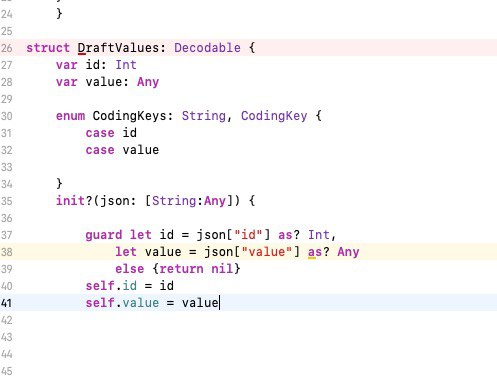Viewport: 497px width, 380px height.
Task: Click the 'init' keyword on line 35
Action: pyautogui.click(x=70, y=201)
